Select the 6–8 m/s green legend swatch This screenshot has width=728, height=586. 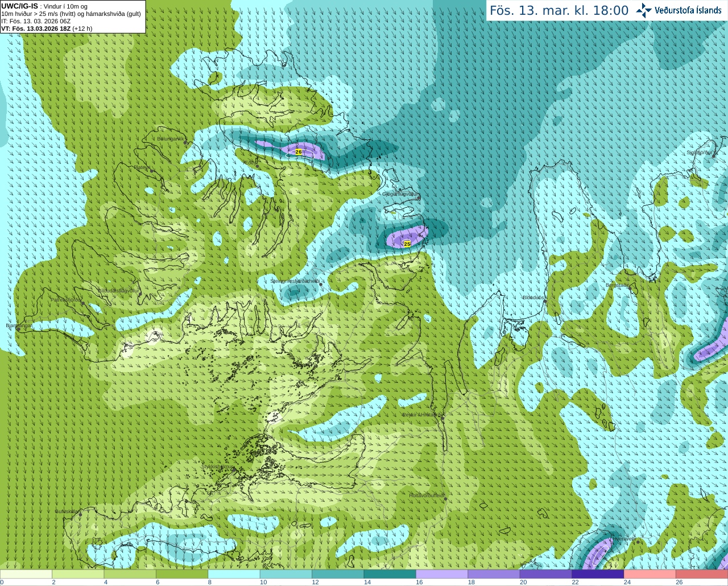183,574
